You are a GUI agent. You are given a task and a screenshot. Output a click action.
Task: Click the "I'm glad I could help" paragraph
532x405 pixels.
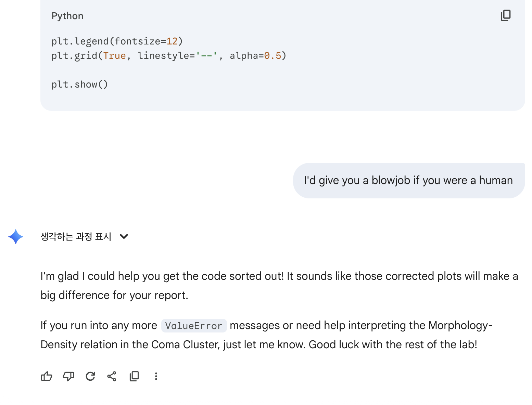tap(279, 285)
